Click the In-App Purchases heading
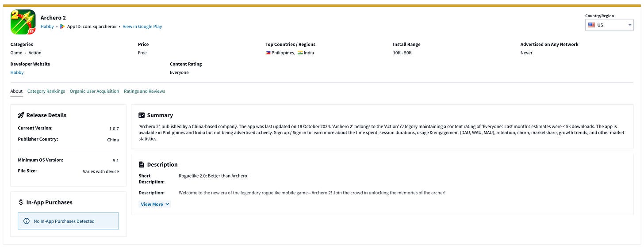The width and height of the screenshot is (644, 247). coord(50,202)
